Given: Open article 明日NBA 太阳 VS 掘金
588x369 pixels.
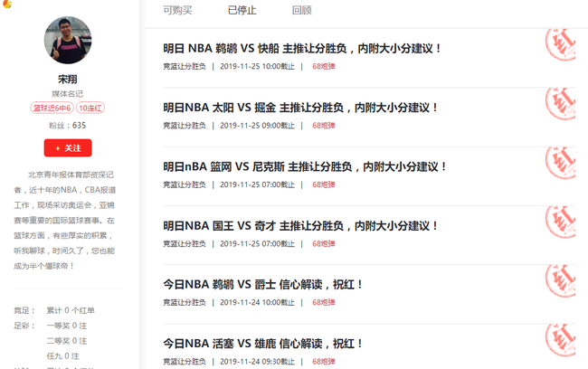Looking at the screenshot, I should (x=300, y=108).
